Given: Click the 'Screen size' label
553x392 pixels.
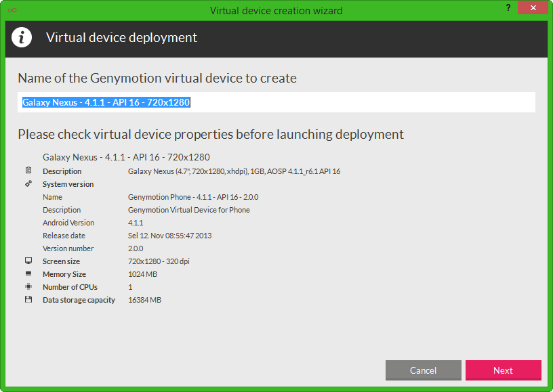Looking at the screenshot, I should click(62, 261).
